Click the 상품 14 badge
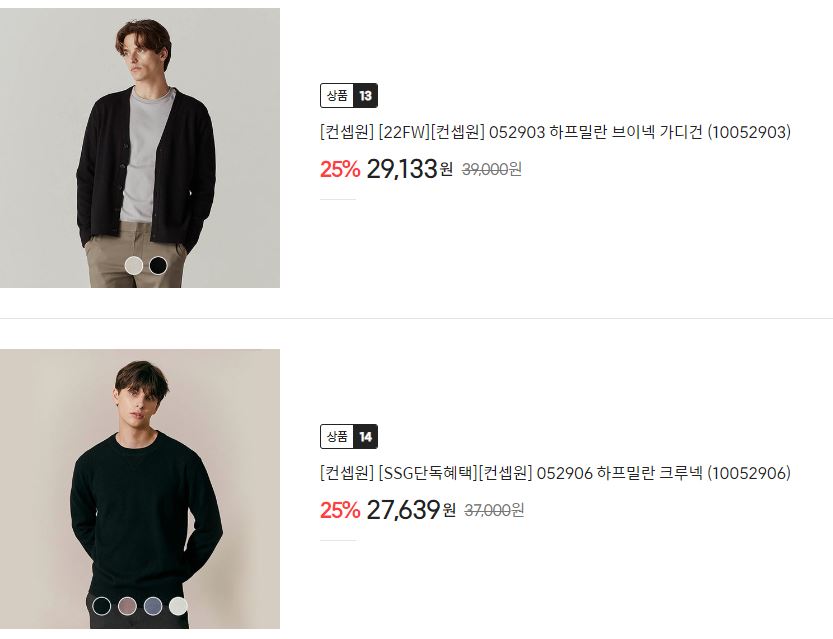The height and width of the screenshot is (639, 833). (x=349, y=437)
